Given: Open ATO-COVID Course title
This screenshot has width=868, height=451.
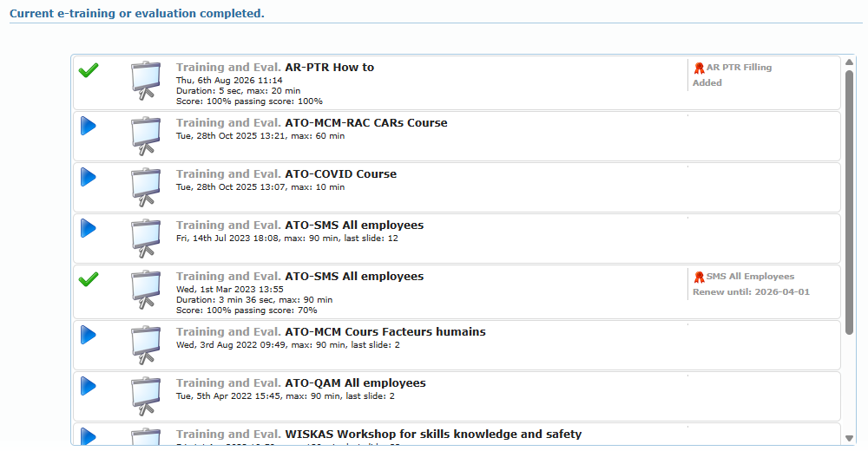Looking at the screenshot, I should coord(340,173).
